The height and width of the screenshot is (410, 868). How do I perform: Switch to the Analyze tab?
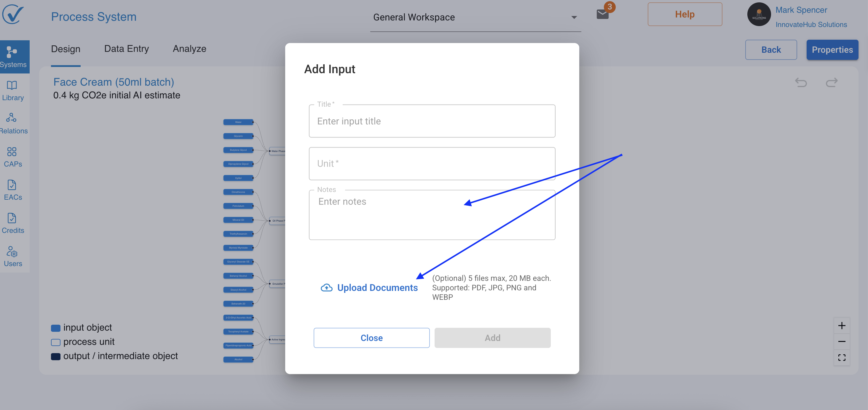[189, 49]
